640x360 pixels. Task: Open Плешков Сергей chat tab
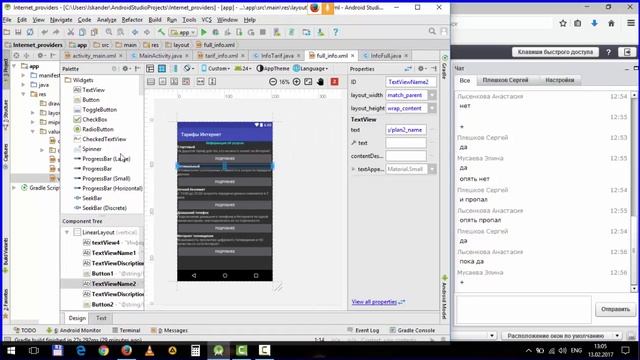(x=505, y=80)
